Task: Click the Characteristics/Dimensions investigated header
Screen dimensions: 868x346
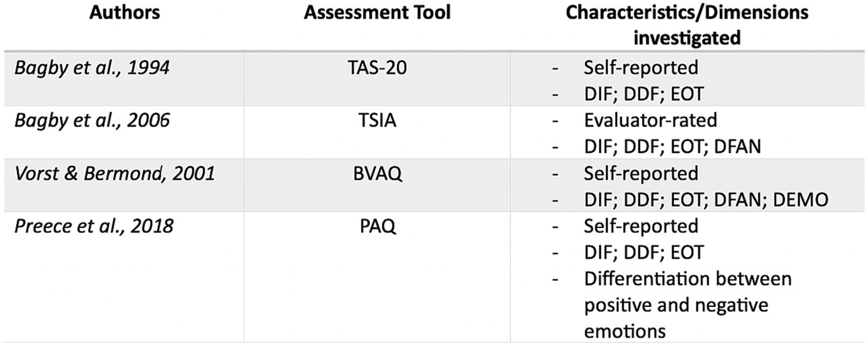Action: point(686,25)
